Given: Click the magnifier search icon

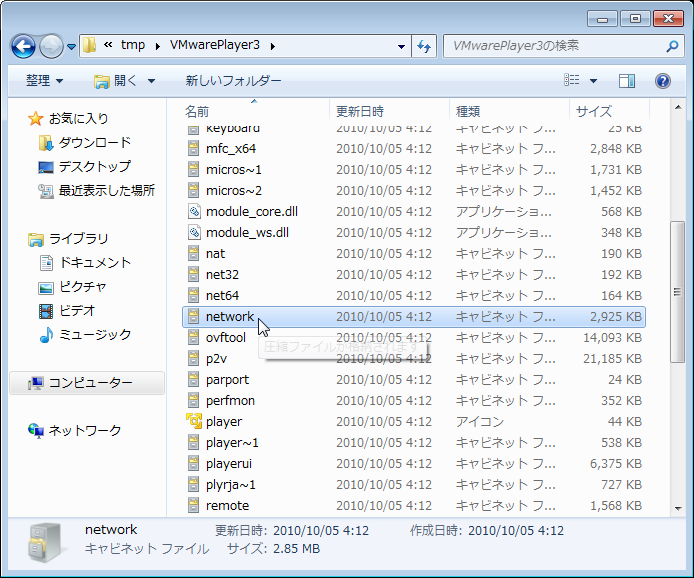Looking at the screenshot, I should coord(672,46).
